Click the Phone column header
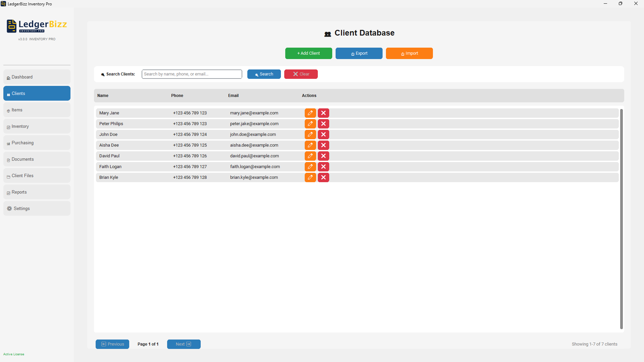 point(177,96)
